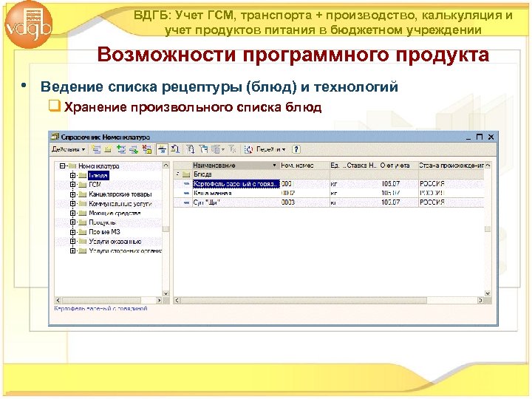Click the tree panel scroll-down arrow

[x=166, y=293]
